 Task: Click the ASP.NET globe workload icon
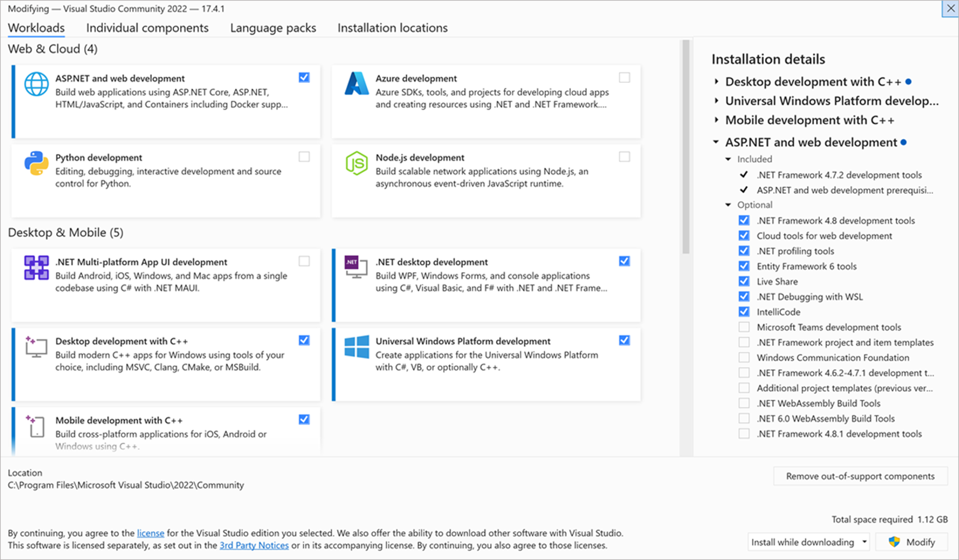pos(36,84)
